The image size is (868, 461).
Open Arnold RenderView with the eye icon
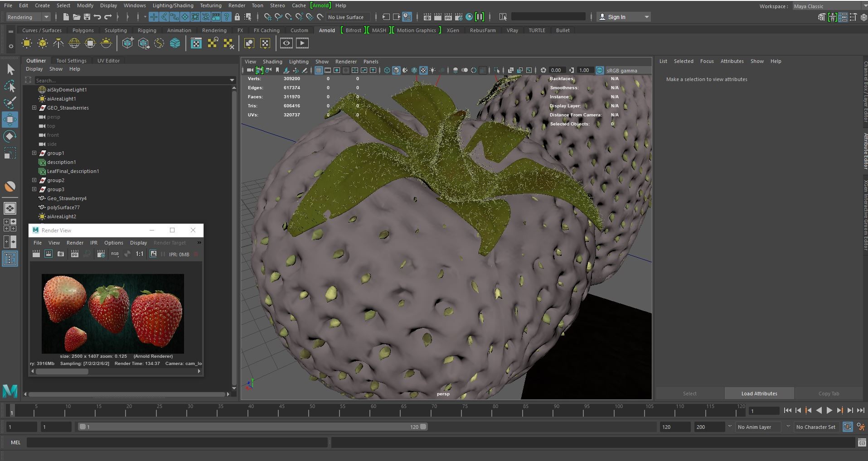coord(286,43)
